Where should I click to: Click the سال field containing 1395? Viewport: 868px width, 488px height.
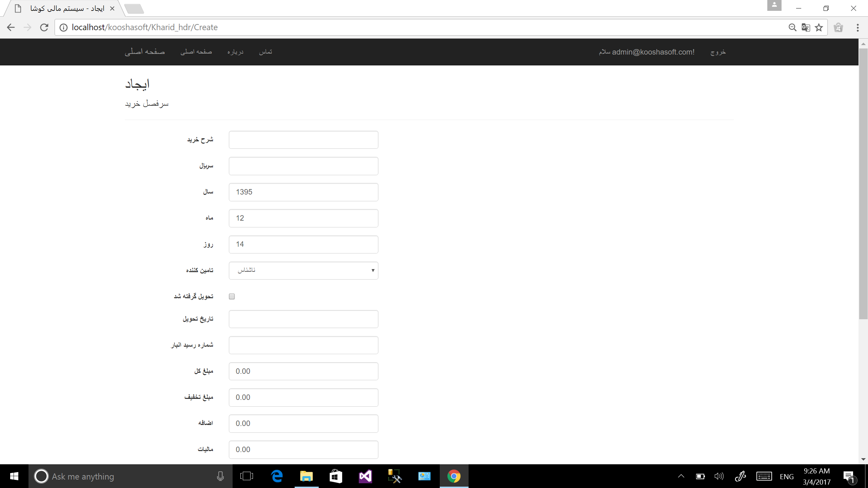303,192
